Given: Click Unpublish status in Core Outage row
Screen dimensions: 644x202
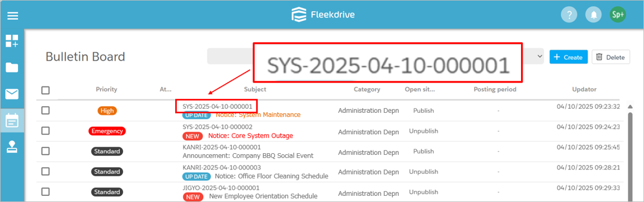Looking at the screenshot, I should (x=423, y=131).
